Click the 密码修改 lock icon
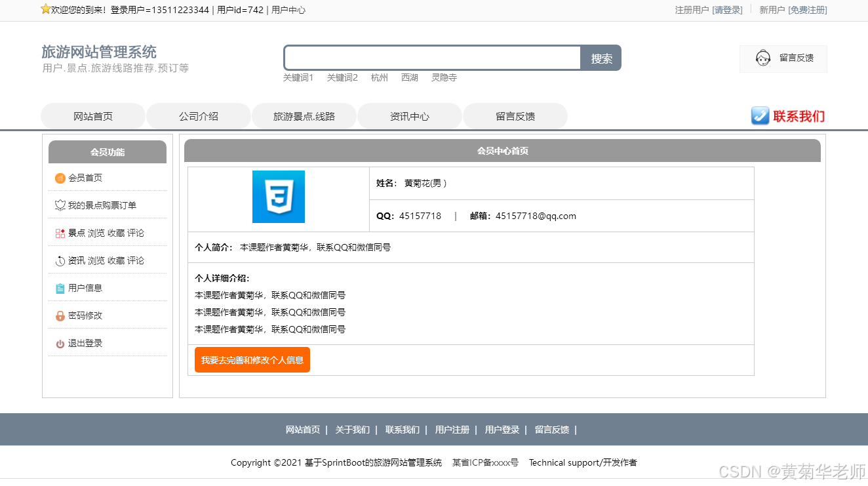 pyautogui.click(x=59, y=315)
